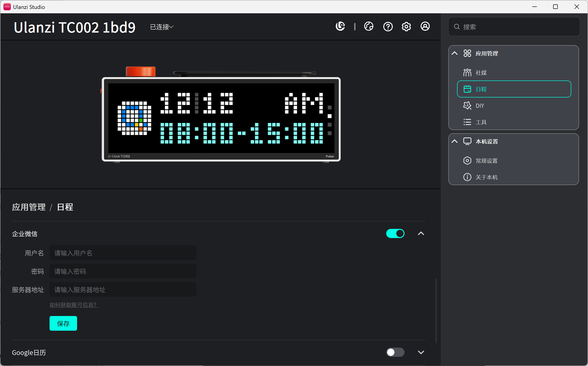
Task: Click the Ulanzi logo icon in header
Action: pos(340,26)
